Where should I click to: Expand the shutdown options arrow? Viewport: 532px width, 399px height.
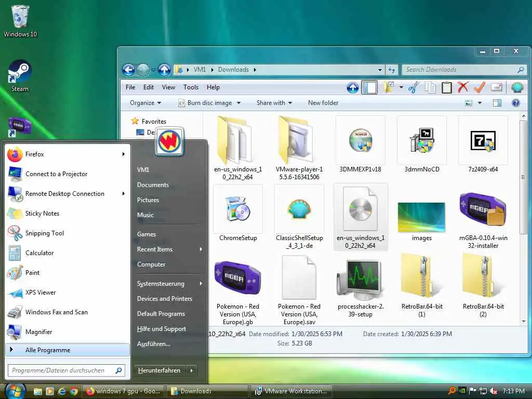coord(191,370)
